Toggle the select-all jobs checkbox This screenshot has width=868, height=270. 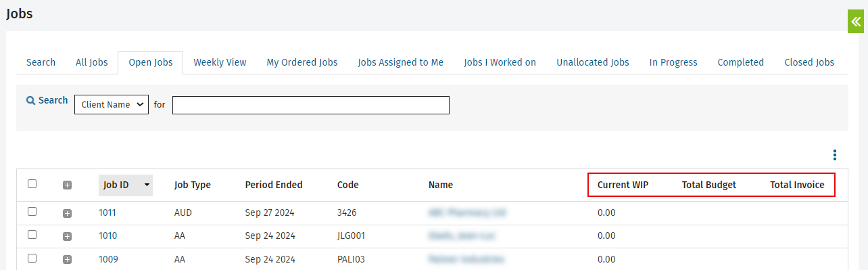click(32, 183)
